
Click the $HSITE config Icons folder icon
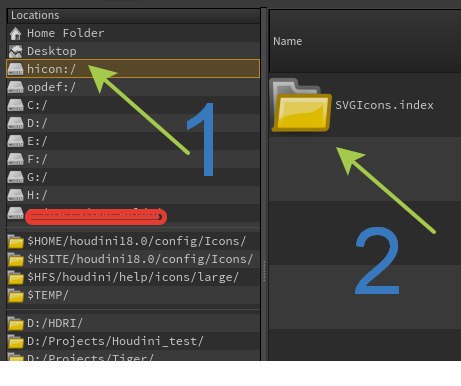[15, 259]
